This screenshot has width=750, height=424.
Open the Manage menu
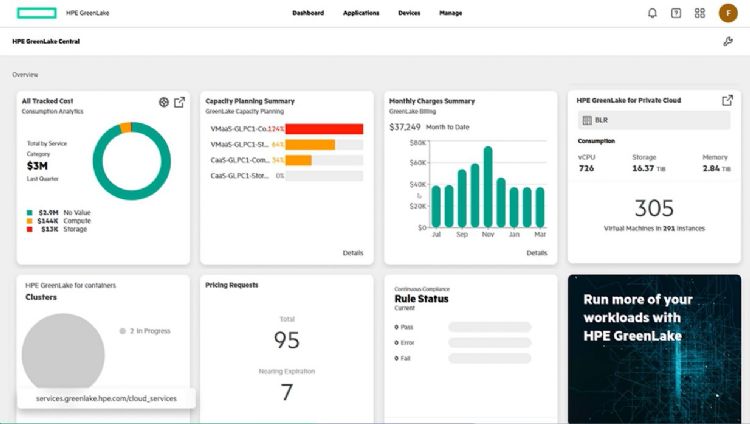pyautogui.click(x=451, y=13)
